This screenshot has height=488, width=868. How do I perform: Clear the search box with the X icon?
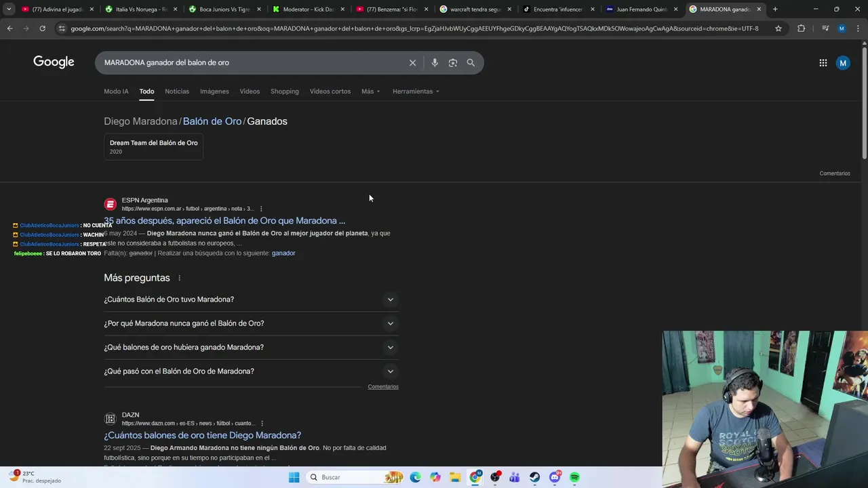412,62
